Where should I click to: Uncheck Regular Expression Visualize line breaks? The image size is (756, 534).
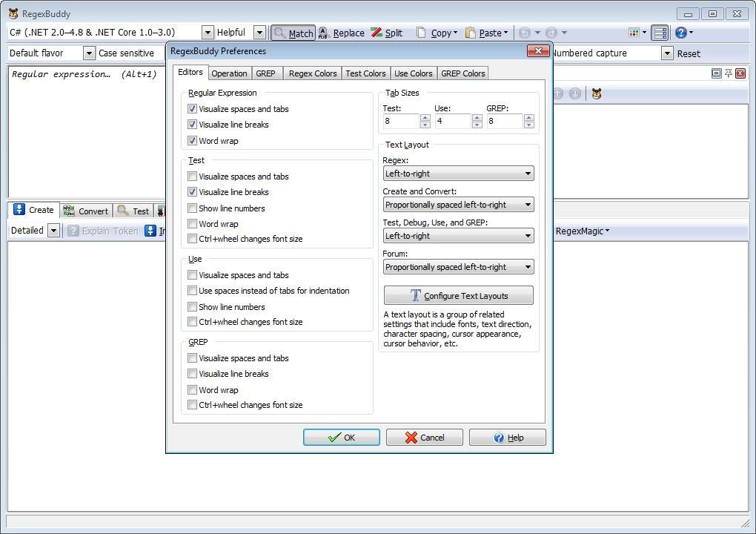click(x=193, y=125)
